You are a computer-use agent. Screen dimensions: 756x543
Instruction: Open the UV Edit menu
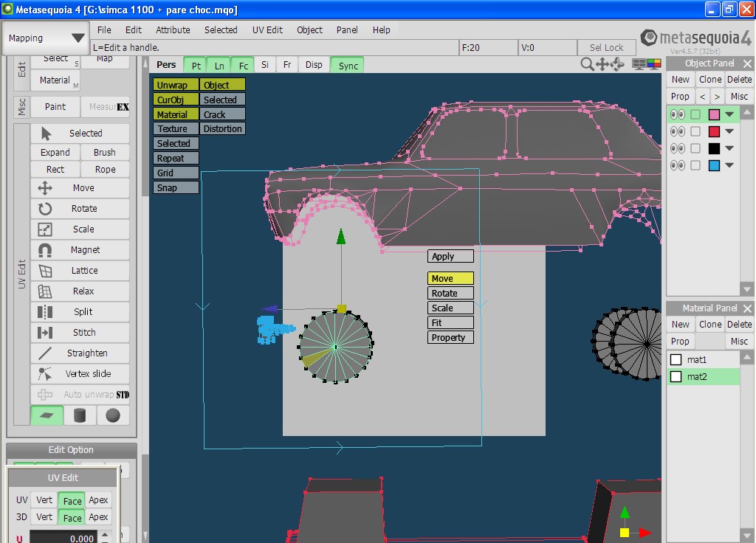click(x=267, y=30)
